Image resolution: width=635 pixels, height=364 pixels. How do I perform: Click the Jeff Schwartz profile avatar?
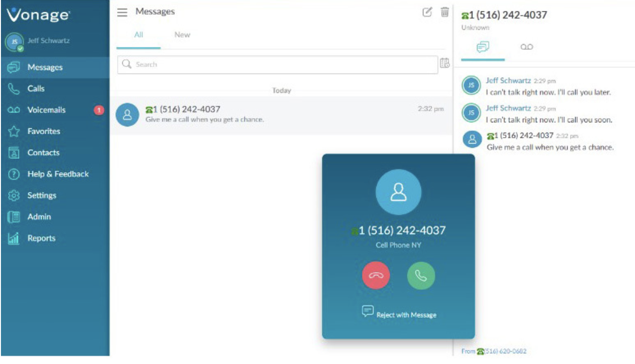[14, 42]
